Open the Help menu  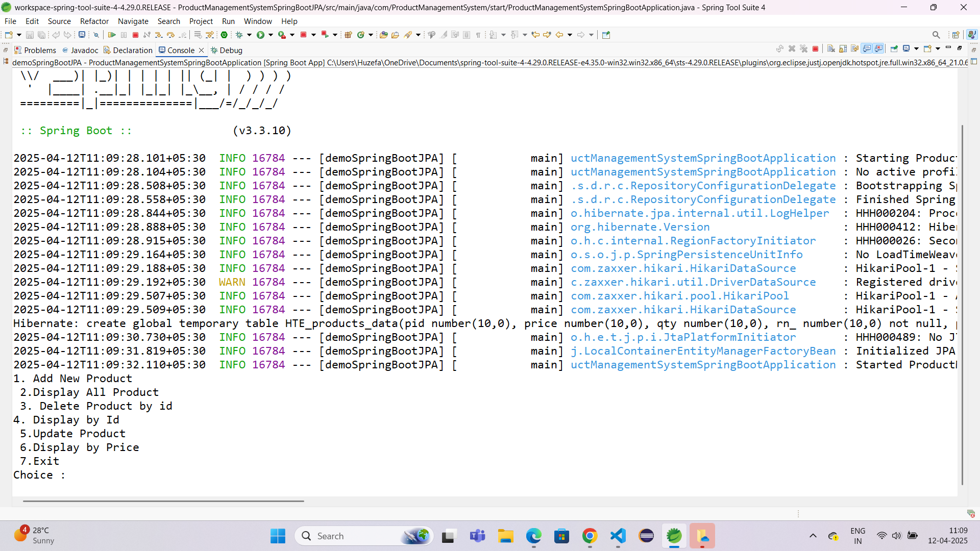click(289, 21)
